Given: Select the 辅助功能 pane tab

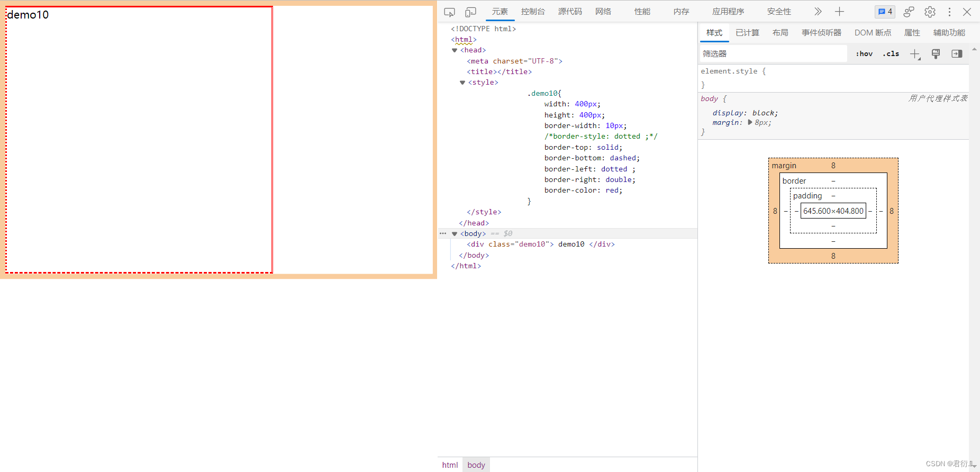Looking at the screenshot, I should tap(949, 33).
